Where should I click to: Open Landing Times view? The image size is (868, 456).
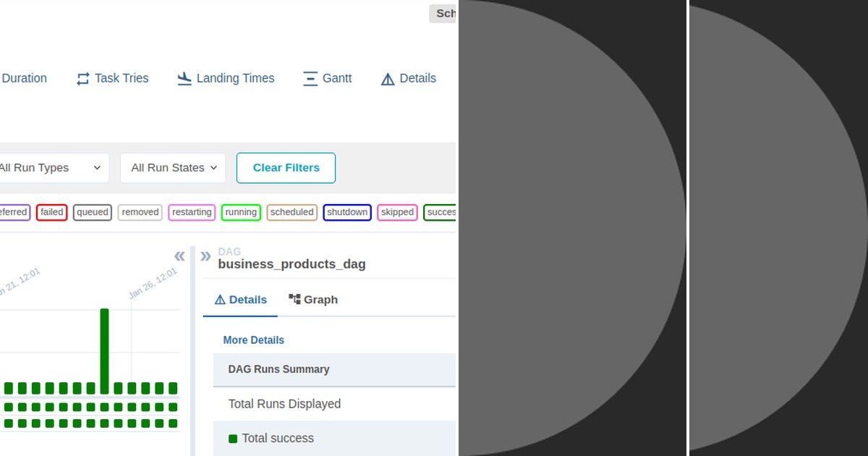[184, 78]
